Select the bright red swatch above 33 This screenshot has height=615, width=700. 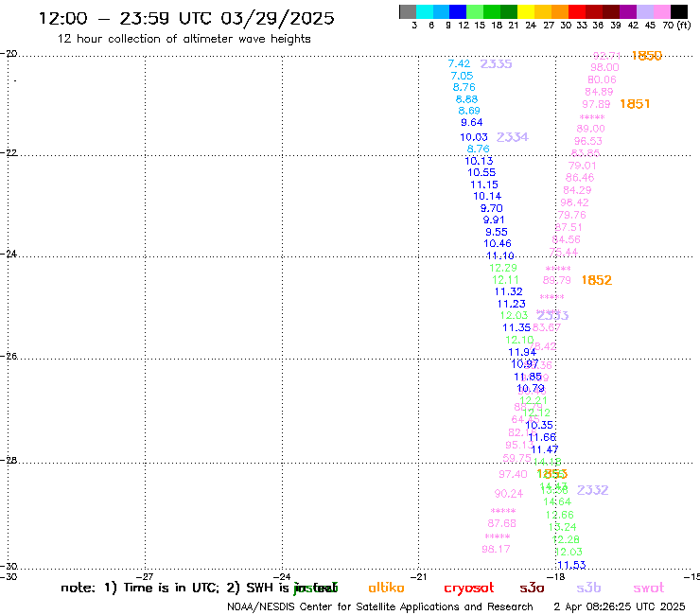point(576,11)
